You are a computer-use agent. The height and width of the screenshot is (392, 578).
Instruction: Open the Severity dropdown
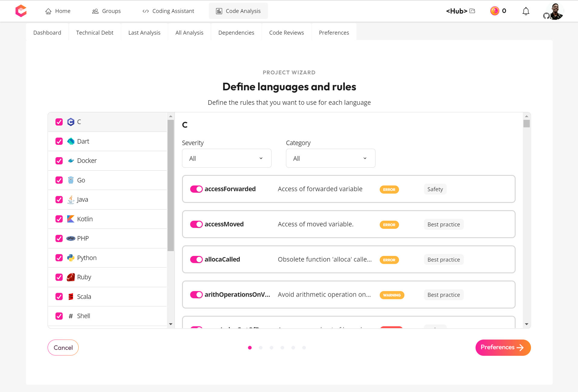click(226, 158)
